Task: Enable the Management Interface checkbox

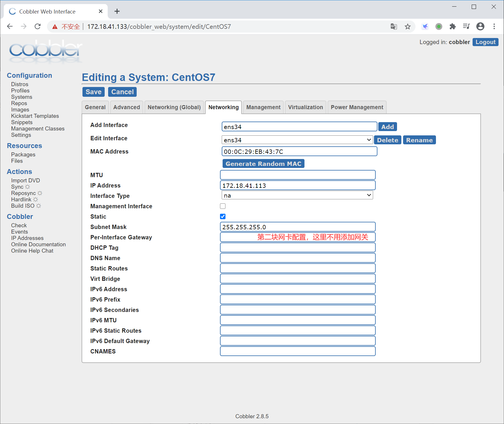Action: (x=223, y=206)
